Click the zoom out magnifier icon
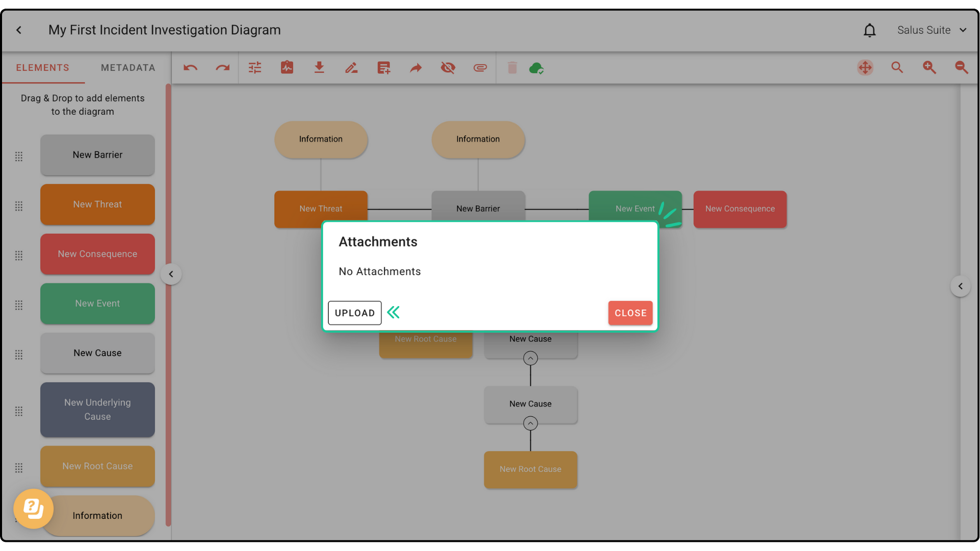Screen dimensions: 980x551 pyautogui.click(x=961, y=68)
